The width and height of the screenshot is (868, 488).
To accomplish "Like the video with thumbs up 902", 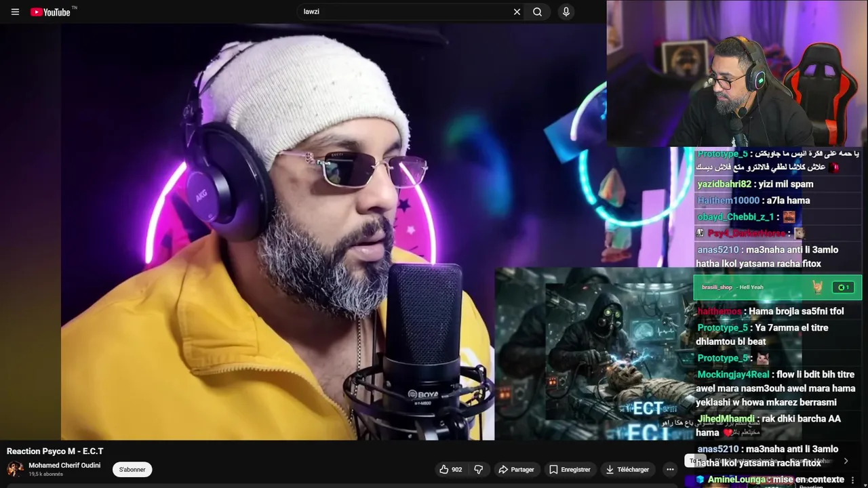I will pos(450,469).
